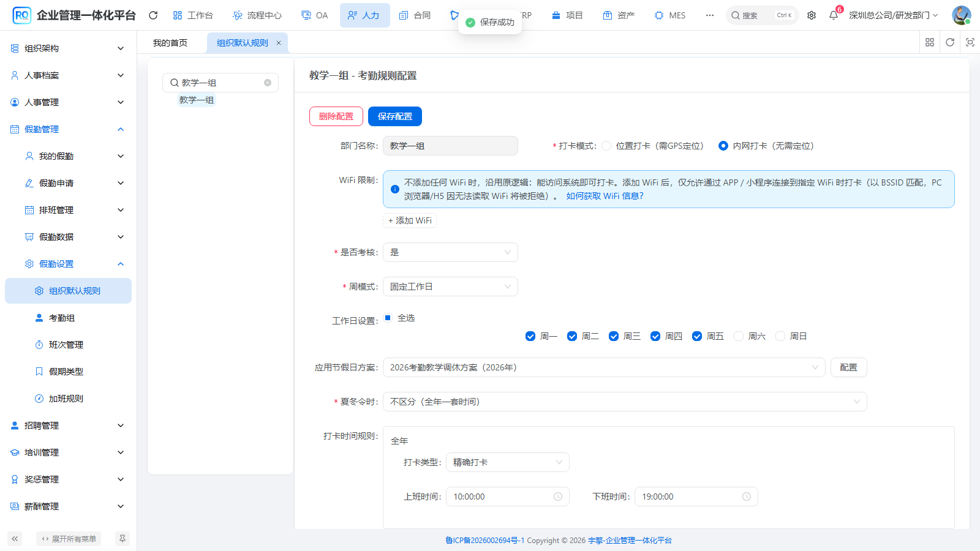
Task: Check the 周日 checkbox
Action: click(x=780, y=336)
